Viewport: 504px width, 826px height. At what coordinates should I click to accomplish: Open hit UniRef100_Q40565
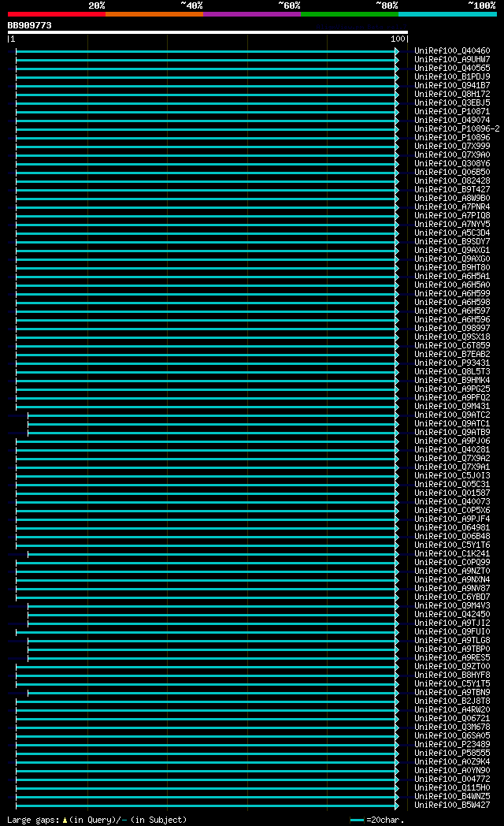(452, 69)
